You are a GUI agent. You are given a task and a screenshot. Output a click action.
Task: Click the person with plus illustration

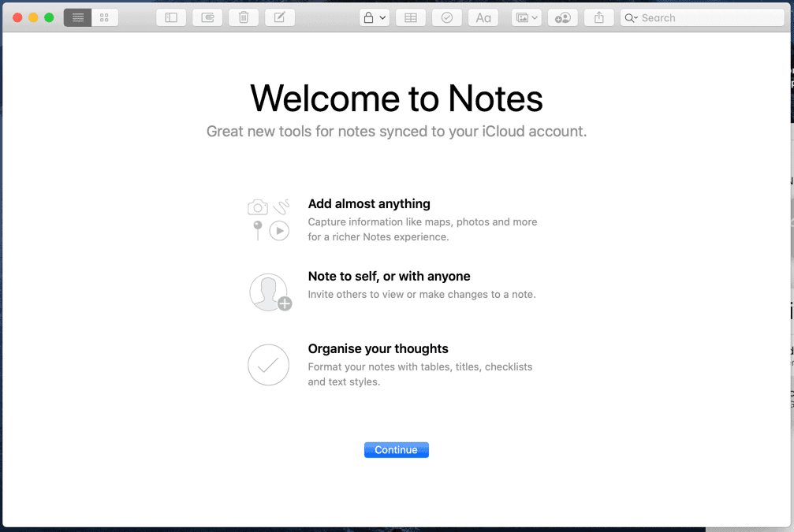tap(270, 292)
